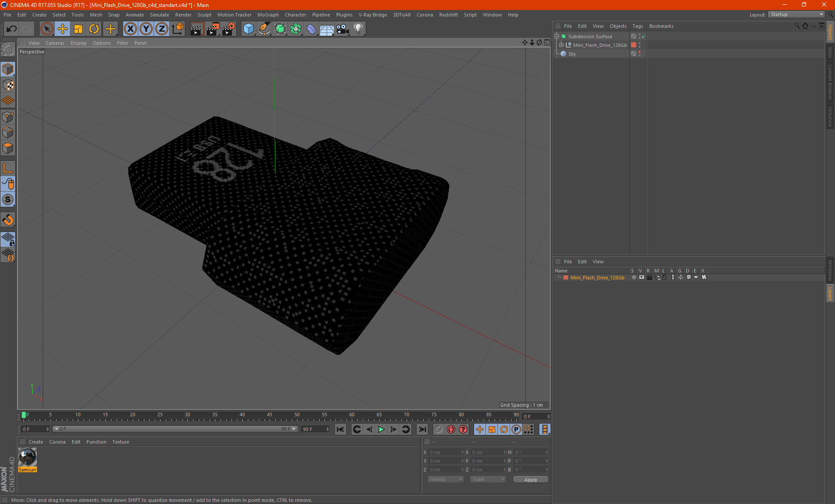The image size is (835, 504).
Task: Toggle layer Solo dot for Mini_Flash_Drive_128Gb
Action: 634,277
